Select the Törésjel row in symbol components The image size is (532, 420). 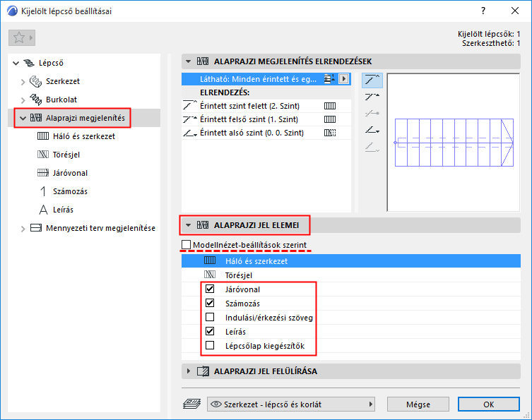pyautogui.click(x=351, y=275)
